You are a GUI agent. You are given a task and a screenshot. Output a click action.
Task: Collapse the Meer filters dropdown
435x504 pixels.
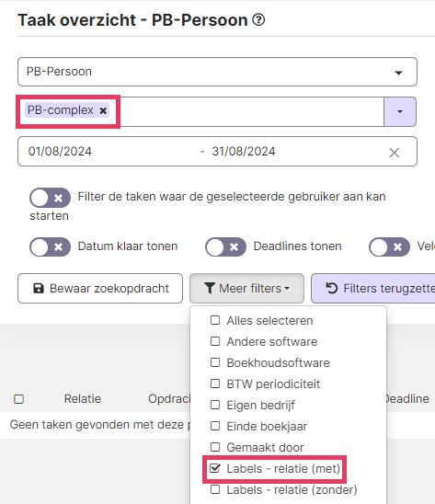coord(246,288)
